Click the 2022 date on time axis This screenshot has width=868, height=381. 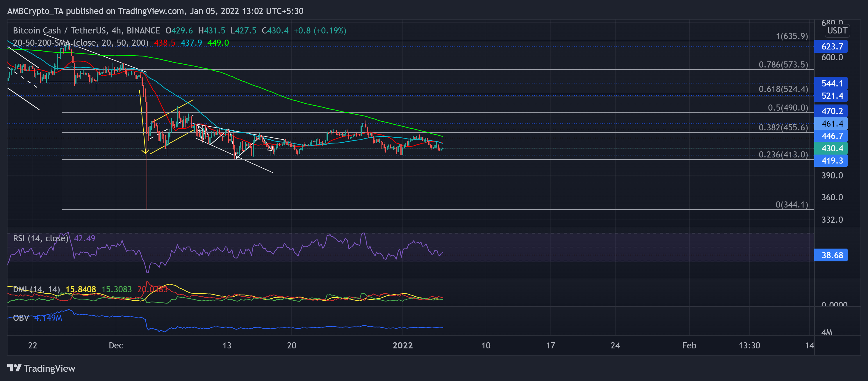tap(402, 345)
